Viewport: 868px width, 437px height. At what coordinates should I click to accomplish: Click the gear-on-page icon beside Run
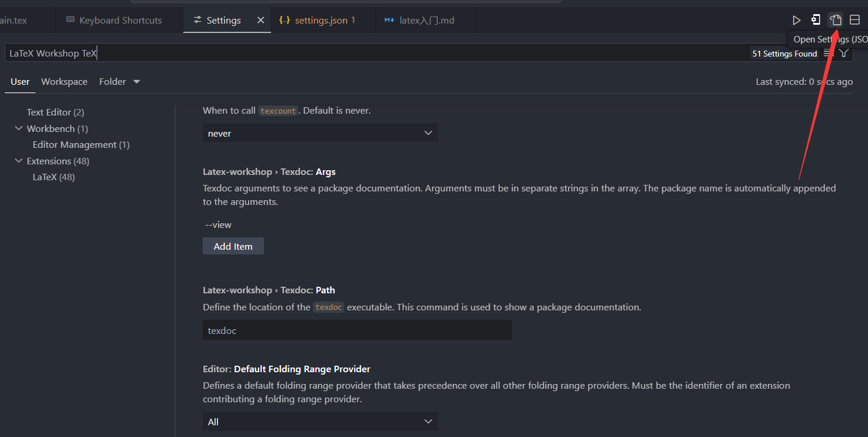(x=816, y=20)
